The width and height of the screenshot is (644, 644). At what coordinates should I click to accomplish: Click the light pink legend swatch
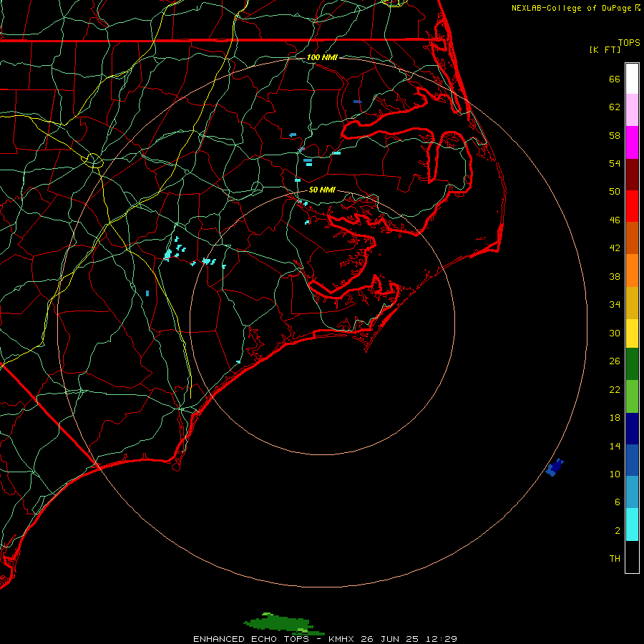pos(632,109)
